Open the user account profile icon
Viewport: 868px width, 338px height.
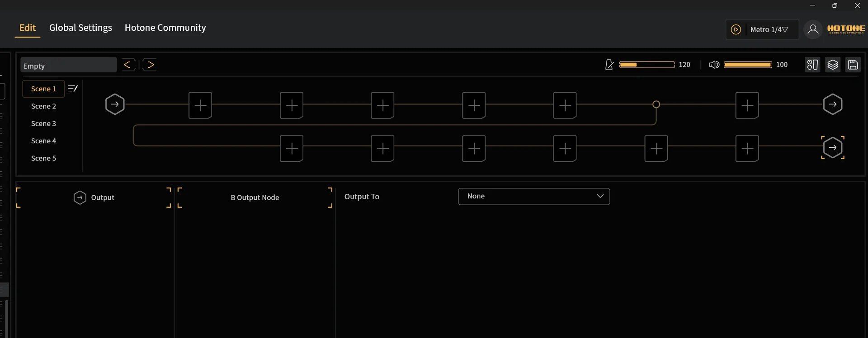point(813,29)
